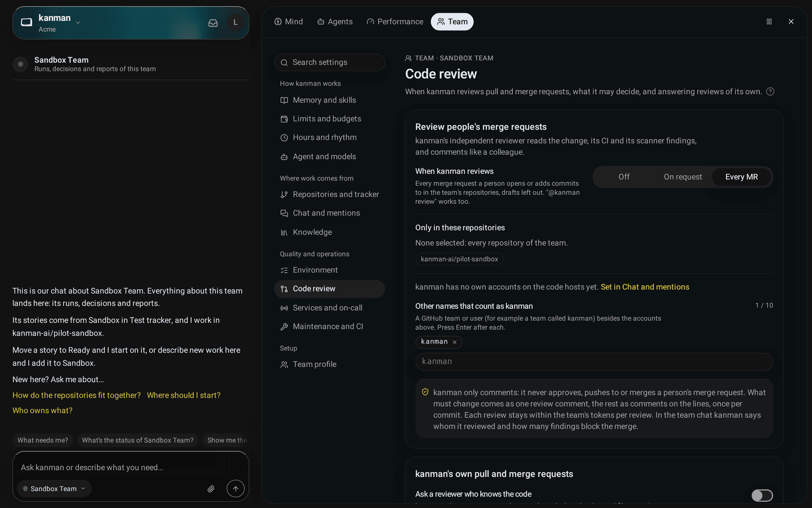Screen dimensions: 812x508
Task: Select the Sandbox Team avatar in the chat header
Action: (20, 64)
